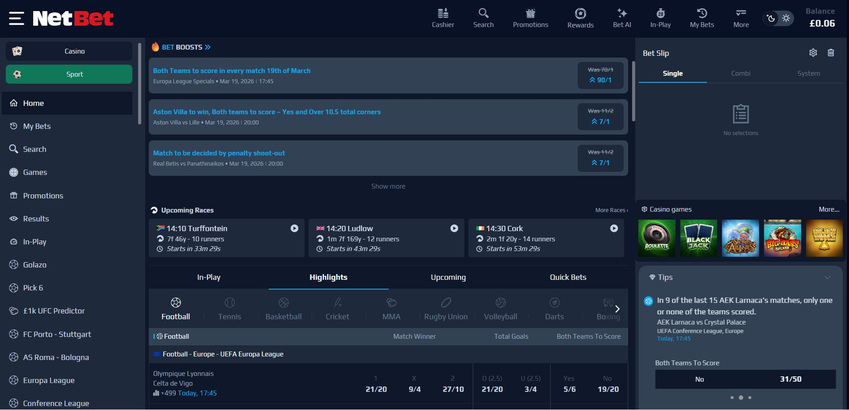Open the Upcoming events tab
The height and width of the screenshot is (410, 849).
(x=448, y=277)
